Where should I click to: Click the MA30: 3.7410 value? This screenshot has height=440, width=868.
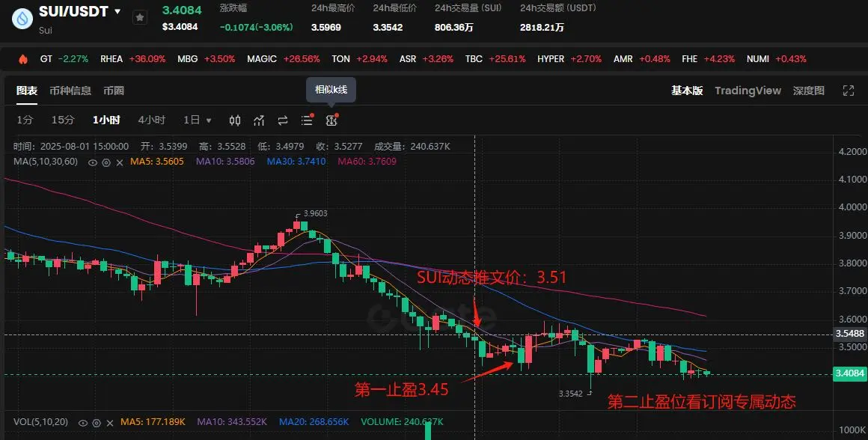[x=296, y=162]
